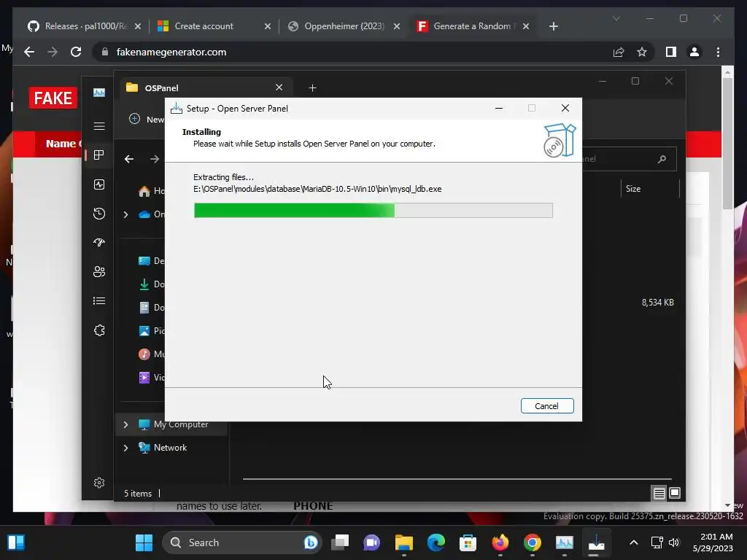Launch Microsoft Edge from taskbar
Image resolution: width=747 pixels, height=560 pixels.
tap(436, 542)
